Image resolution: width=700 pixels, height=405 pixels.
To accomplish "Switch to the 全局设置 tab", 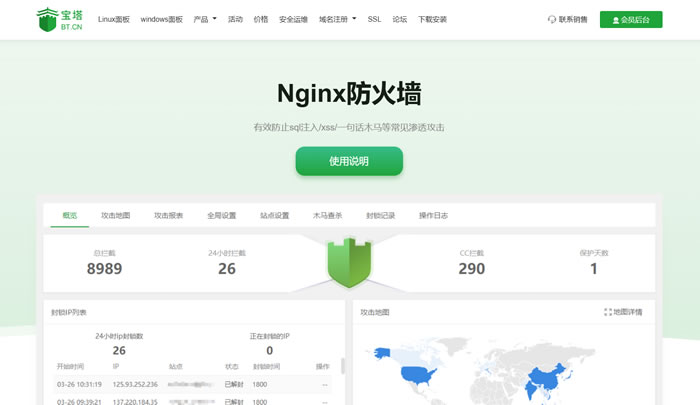I will (221, 215).
